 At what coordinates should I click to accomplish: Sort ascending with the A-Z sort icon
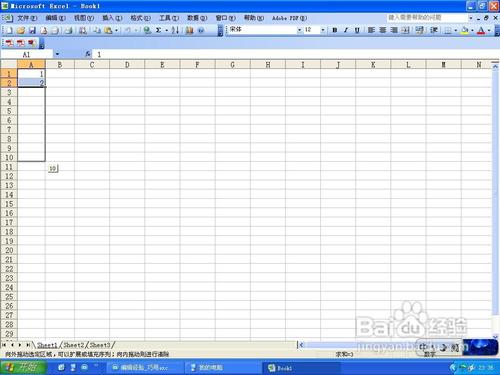[x=175, y=30]
